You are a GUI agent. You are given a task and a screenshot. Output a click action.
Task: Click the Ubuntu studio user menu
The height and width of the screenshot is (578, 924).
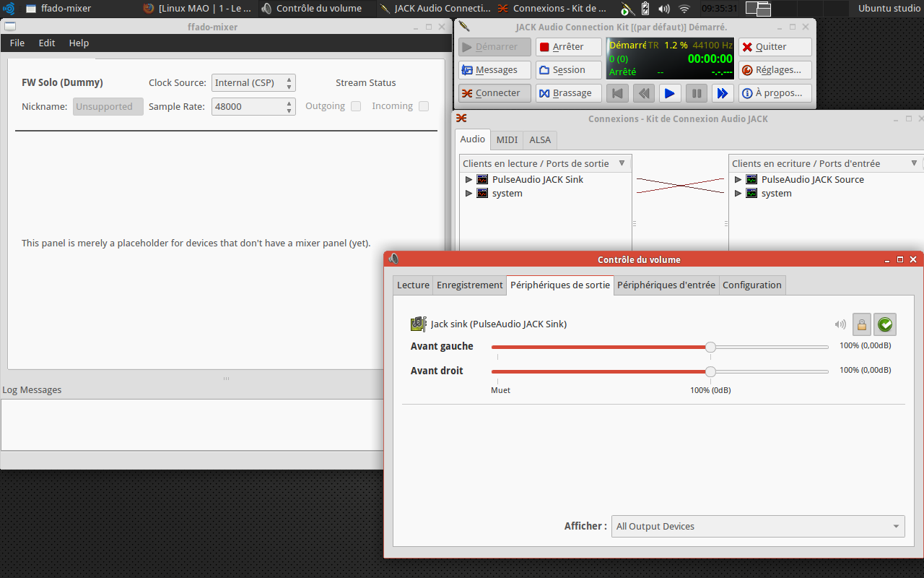pyautogui.click(x=889, y=9)
